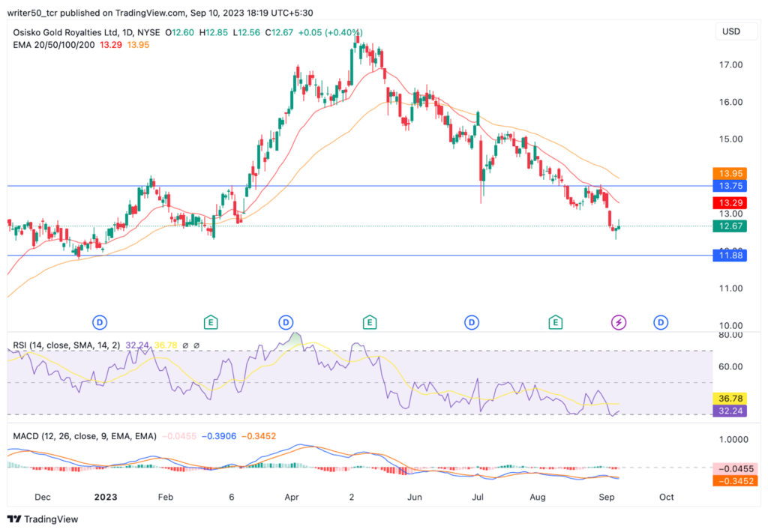Viewport: 768px width, 532px height.
Task: Click the +0.05 (+0.40%) change value
Action: (x=330, y=32)
